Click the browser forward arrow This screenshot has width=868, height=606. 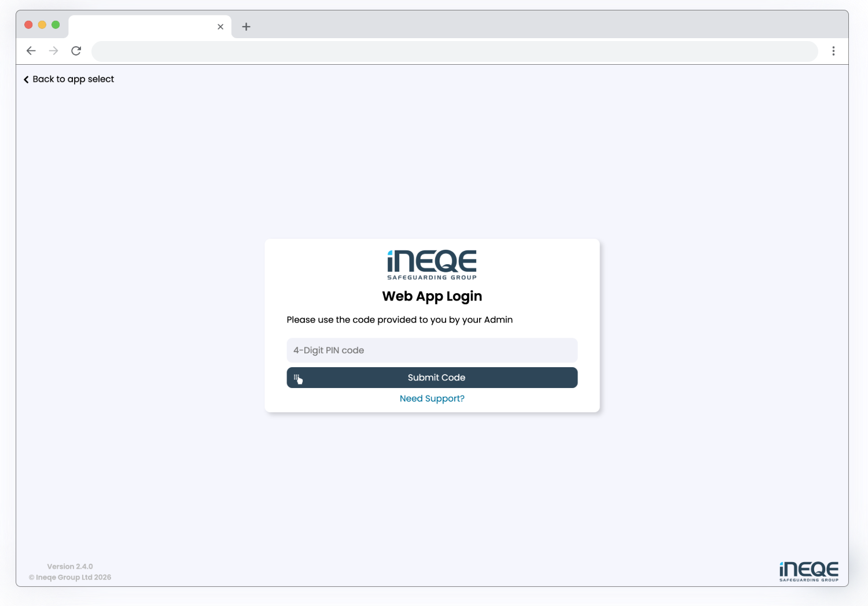[54, 51]
